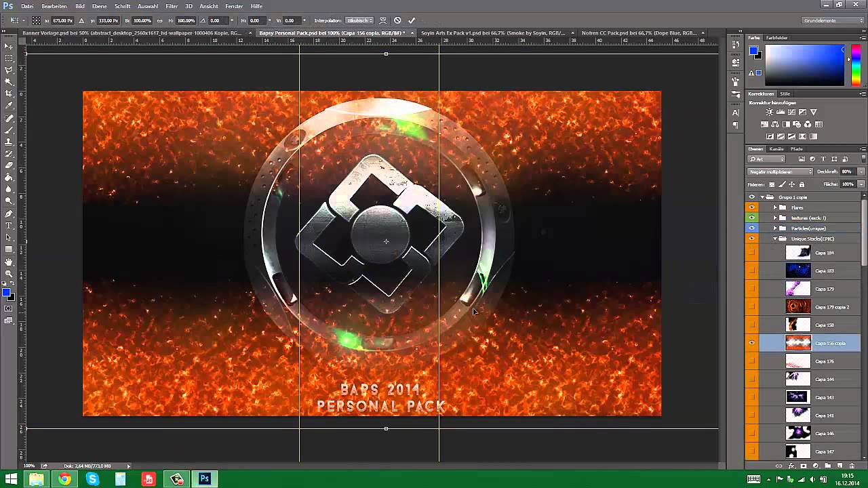
Task: Show layer Capa 179 copia 2
Action: click(751, 307)
